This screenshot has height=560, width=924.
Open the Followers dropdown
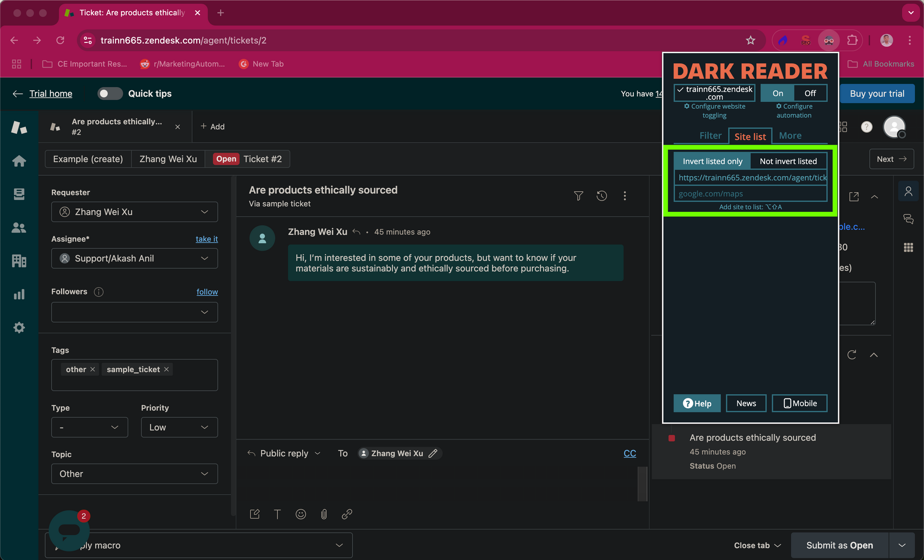(x=134, y=312)
